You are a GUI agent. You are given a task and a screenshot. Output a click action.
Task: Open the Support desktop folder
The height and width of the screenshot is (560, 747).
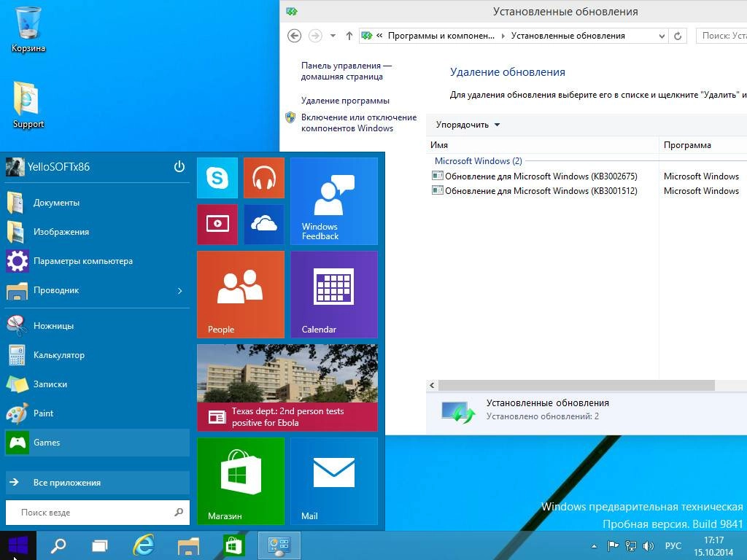pos(28,105)
